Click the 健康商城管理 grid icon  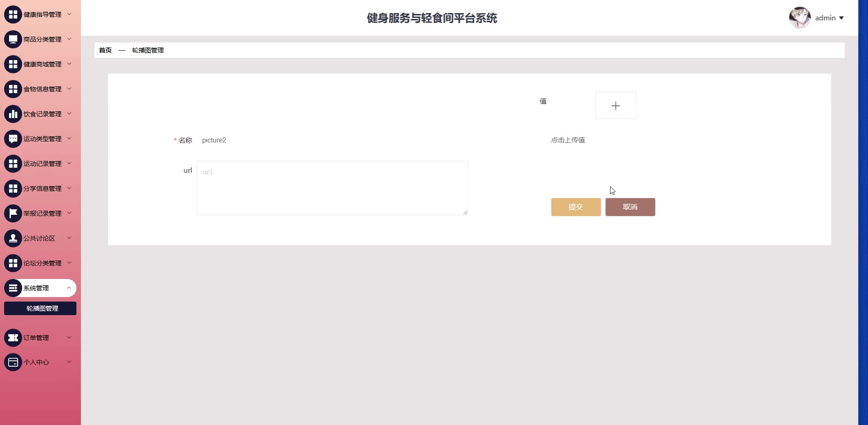13,64
